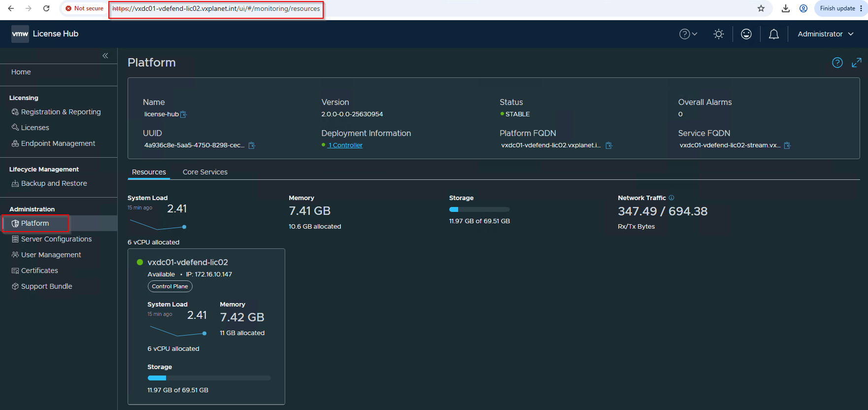The height and width of the screenshot is (410, 868).
Task: Open the help menu dropdown in header
Action: (x=688, y=34)
